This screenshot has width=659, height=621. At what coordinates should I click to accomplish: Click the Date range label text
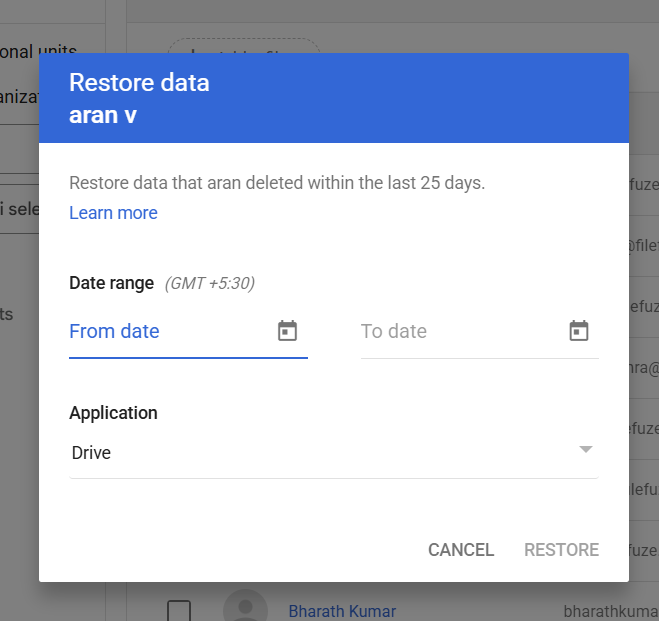[x=112, y=283]
